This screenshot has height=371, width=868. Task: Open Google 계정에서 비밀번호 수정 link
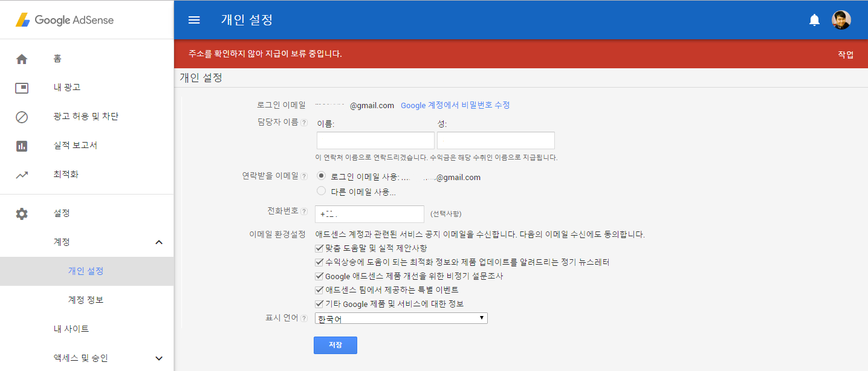[x=455, y=105]
